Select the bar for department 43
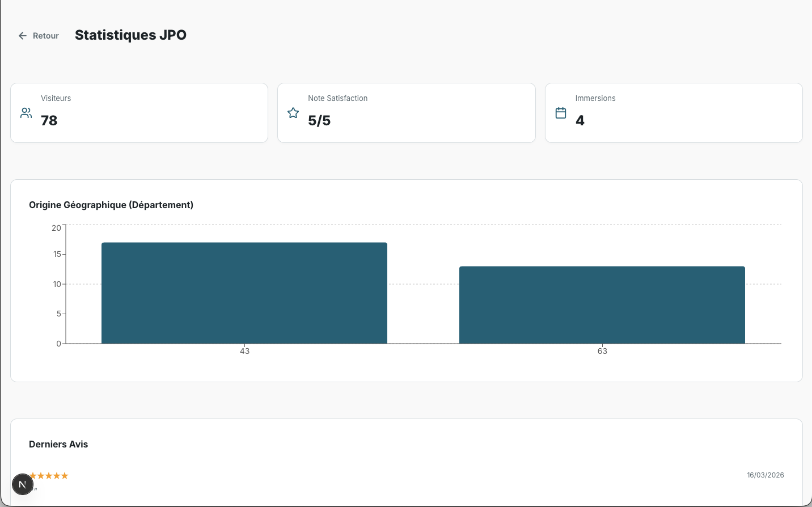The image size is (812, 507). point(244,293)
